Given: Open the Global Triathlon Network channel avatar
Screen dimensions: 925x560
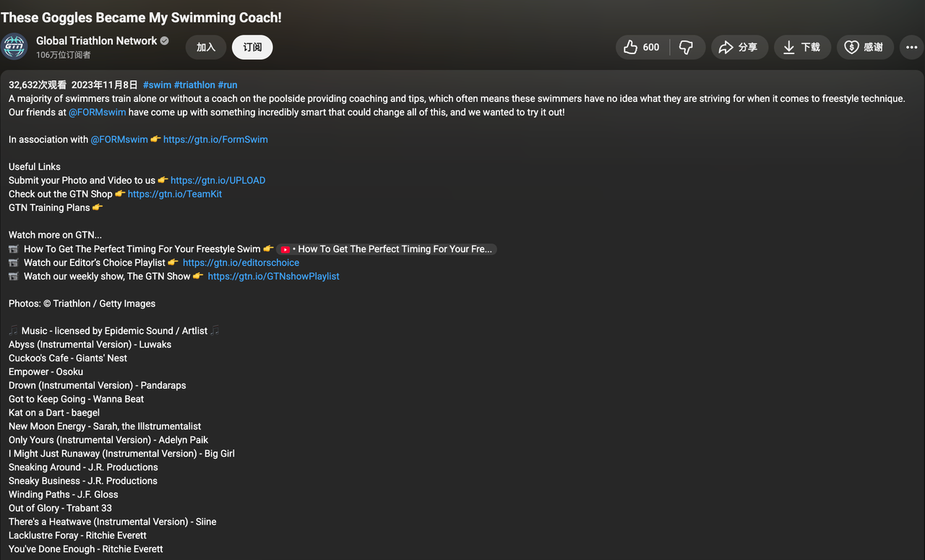Looking at the screenshot, I should pos(14,47).
